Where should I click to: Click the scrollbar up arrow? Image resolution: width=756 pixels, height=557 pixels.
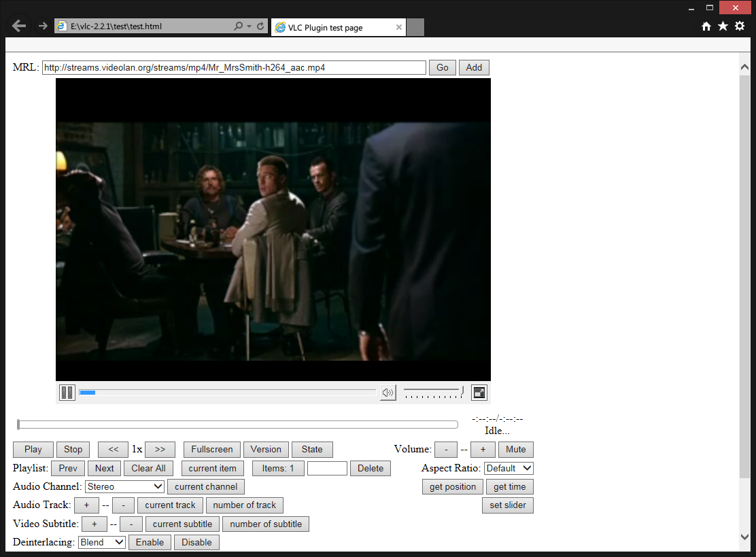744,67
